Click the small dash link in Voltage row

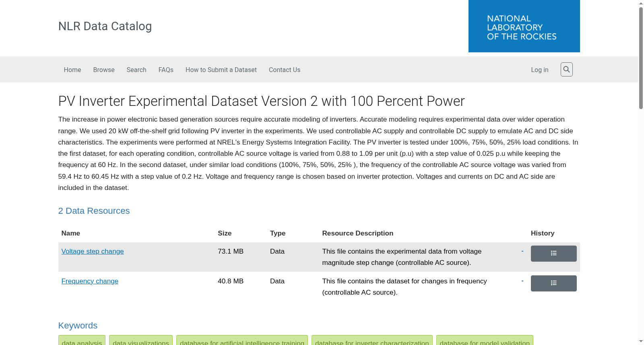pos(522,251)
